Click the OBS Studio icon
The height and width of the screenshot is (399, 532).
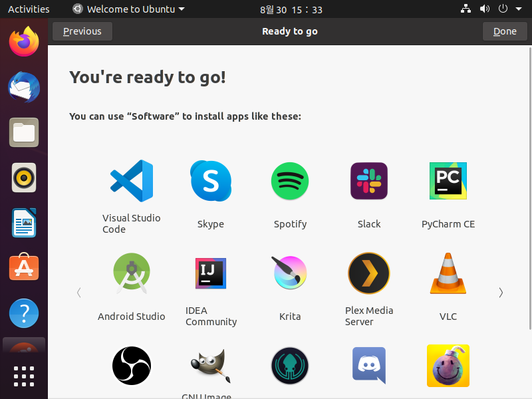coord(132,366)
